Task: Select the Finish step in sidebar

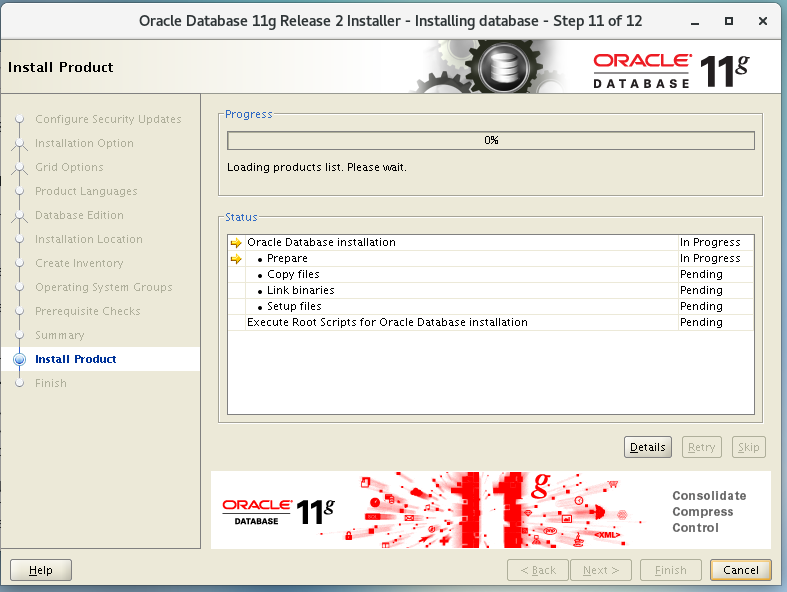Action: [51, 383]
